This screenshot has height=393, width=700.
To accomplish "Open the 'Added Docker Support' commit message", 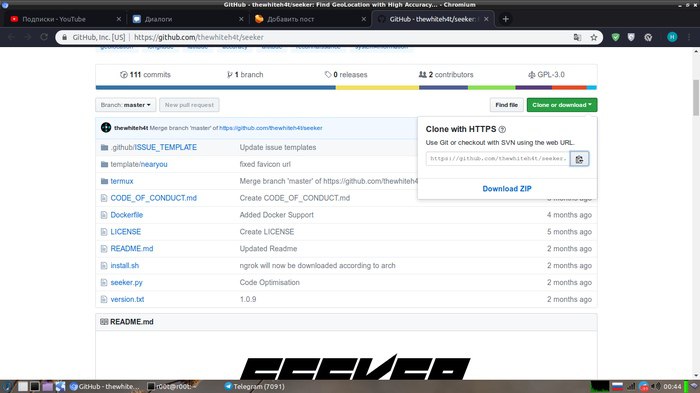I will tap(276, 215).
